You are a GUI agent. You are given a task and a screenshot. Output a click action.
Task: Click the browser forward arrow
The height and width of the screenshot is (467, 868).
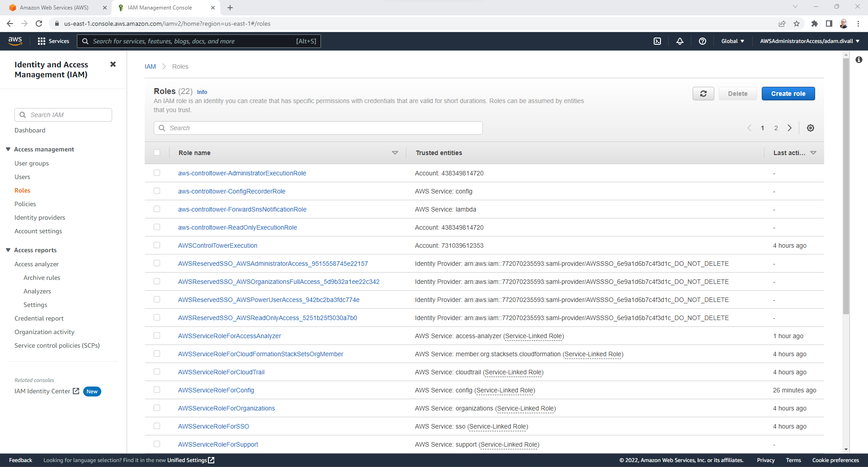point(24,24)
